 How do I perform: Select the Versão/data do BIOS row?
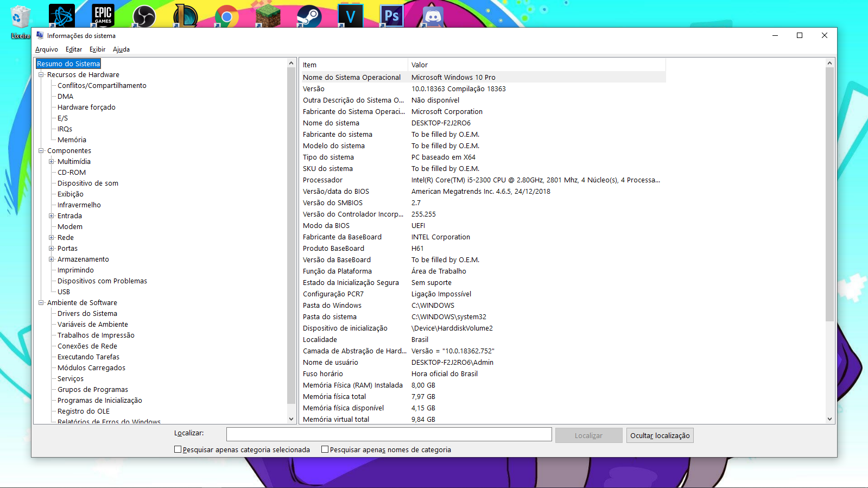tap(483, 192)
